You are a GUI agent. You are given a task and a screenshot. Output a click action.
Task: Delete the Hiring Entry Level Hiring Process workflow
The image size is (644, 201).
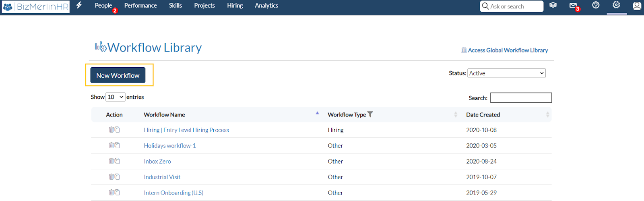click(111, 130)
